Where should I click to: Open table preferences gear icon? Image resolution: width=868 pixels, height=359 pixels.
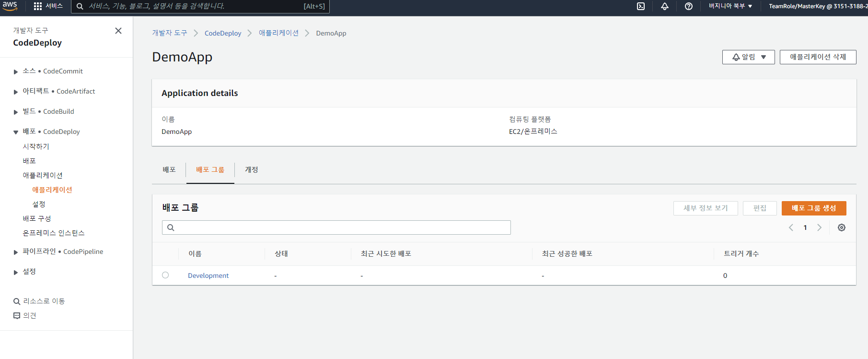coord(842,227)
